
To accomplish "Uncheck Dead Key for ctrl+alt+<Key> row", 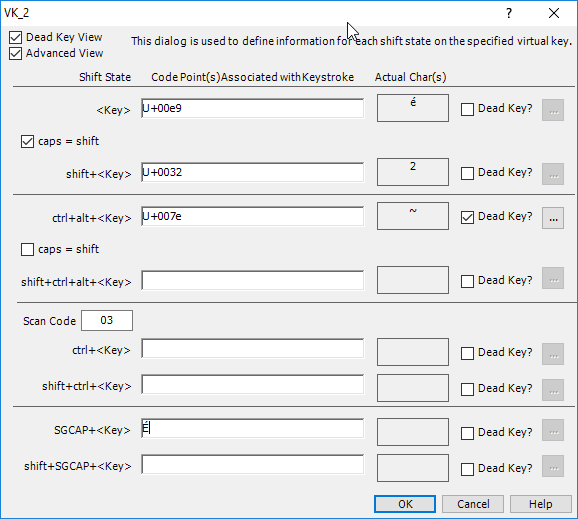I will [x=467, y=217].
